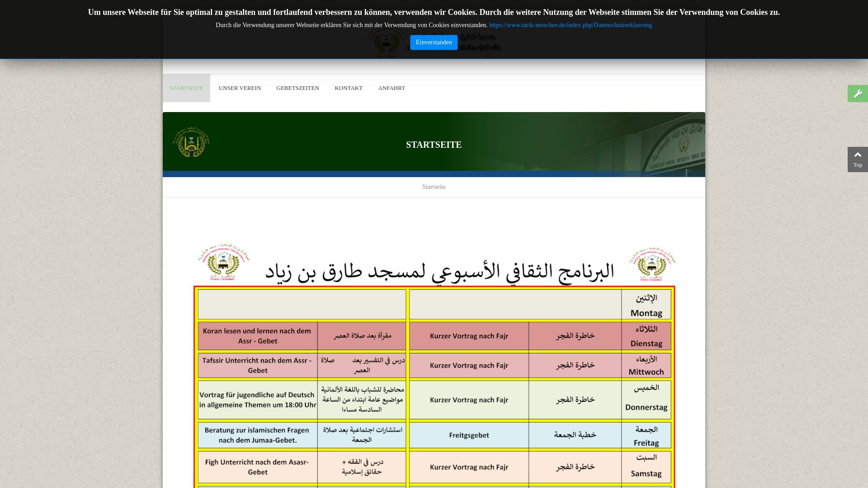The height and width of the screenshot is (488, 868).
Task: Click Mittwoch's 'Kurzer Vortrag nach Fajr' cell
Action: 469,366
